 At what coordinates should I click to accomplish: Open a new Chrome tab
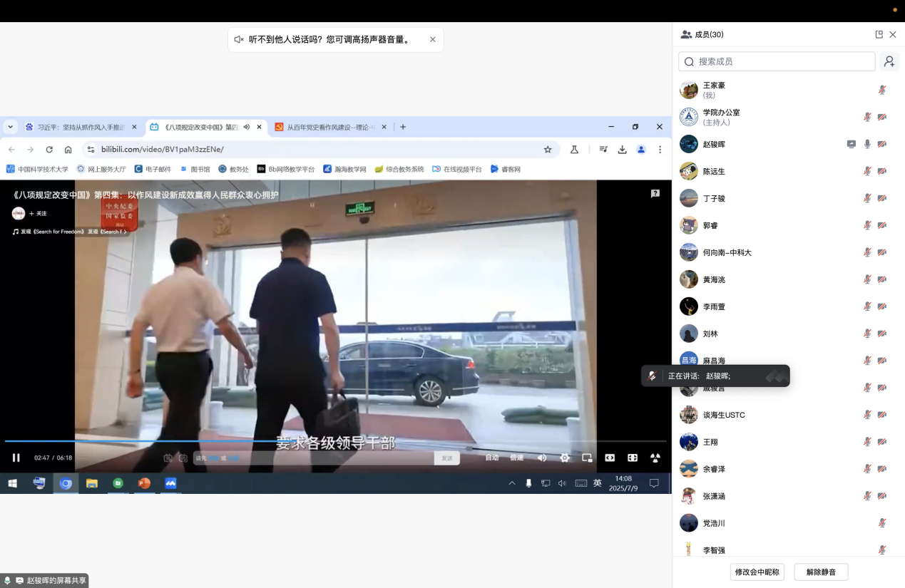click(x=403, y=127)
